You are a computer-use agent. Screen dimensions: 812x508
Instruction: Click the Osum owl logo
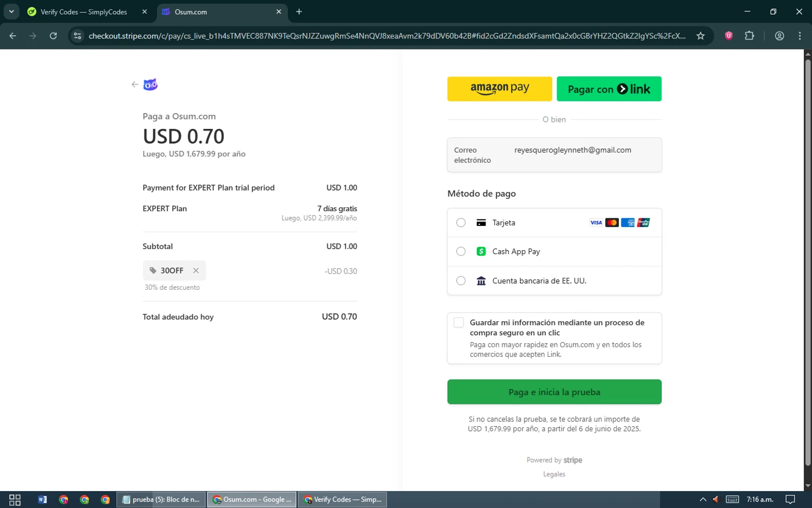(150, 84)
